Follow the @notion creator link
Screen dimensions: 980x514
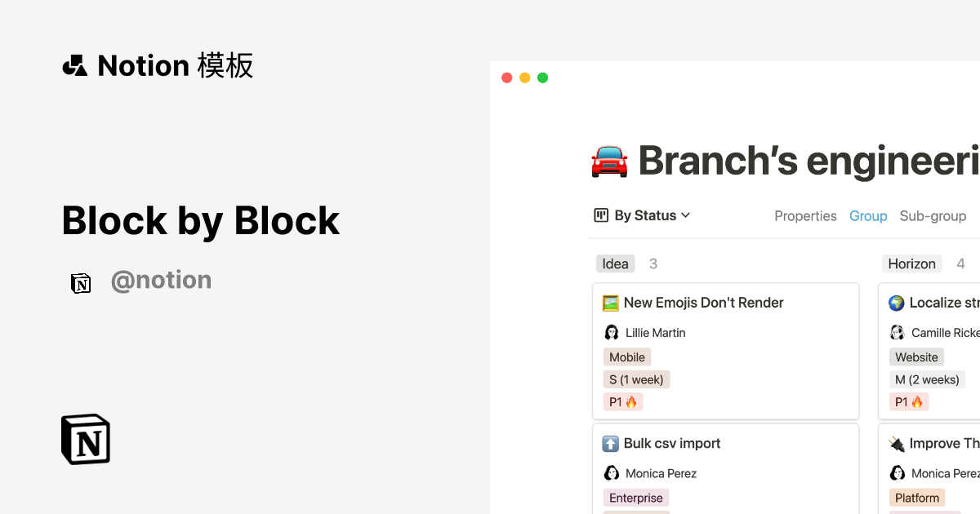click(x=161, y=280)
